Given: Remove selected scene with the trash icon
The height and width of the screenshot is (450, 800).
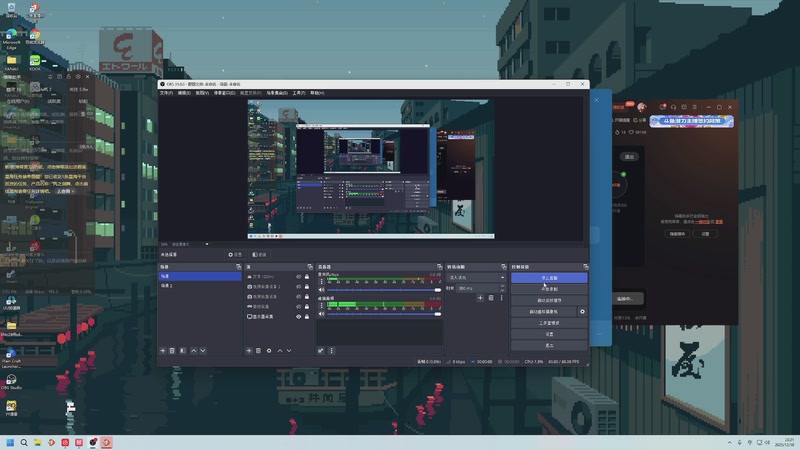Looking at the screenshot, I should [x=172, y=351].
